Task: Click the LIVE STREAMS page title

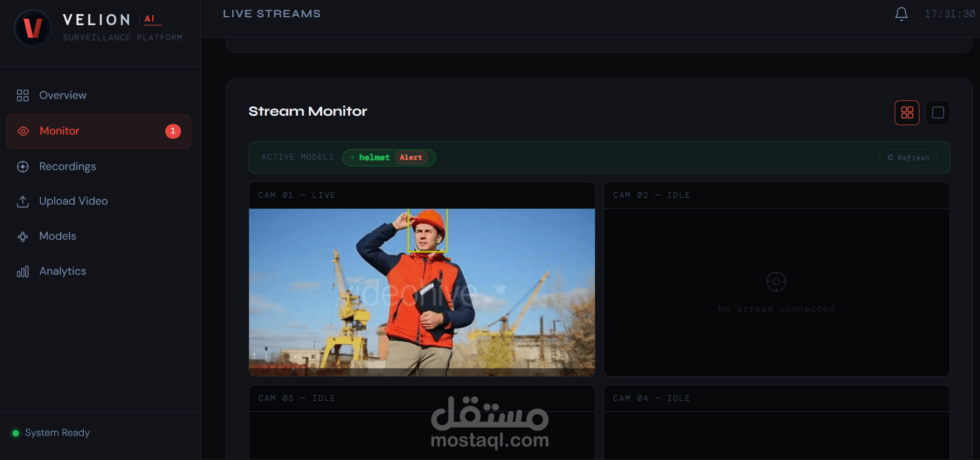Action: [272, 14]
